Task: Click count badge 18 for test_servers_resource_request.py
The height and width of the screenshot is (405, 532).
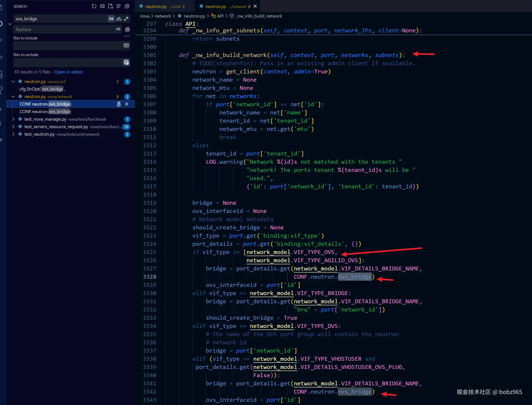Action: 127,127
